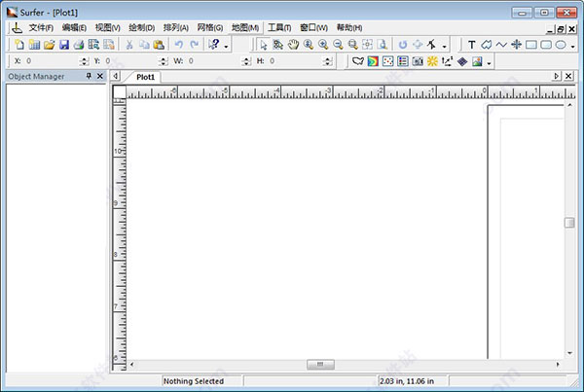Select the Polyline drawing tool
Viewport: 584px width, 392px height.
[501, 45]
